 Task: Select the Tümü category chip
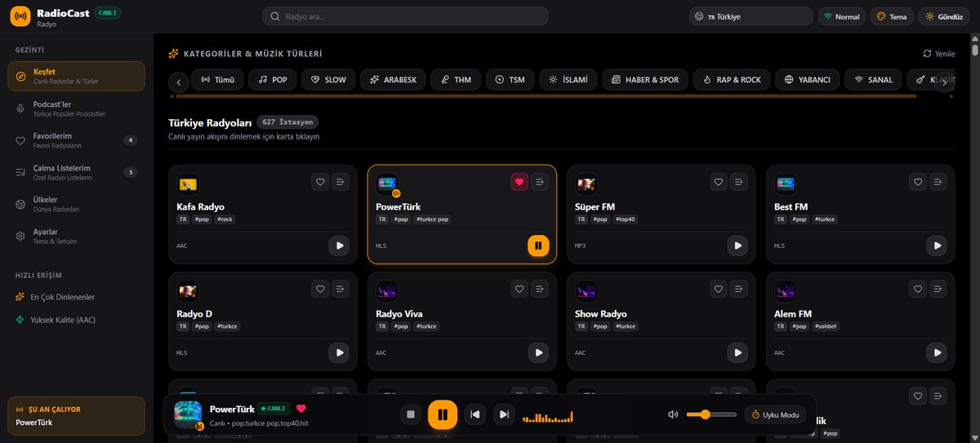pyautogui.click(x=217, y=80)
